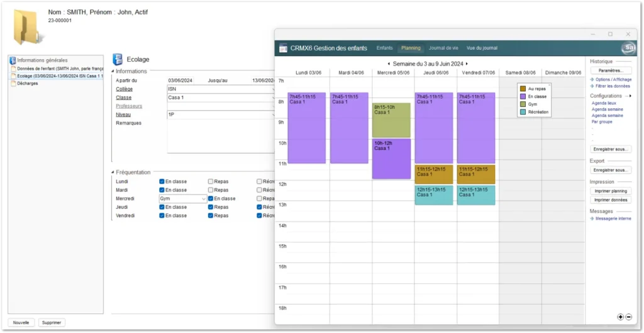Click the Récréation legend color swatch
644x333 pixels.
pyautogui.click(x=523, y=112)
